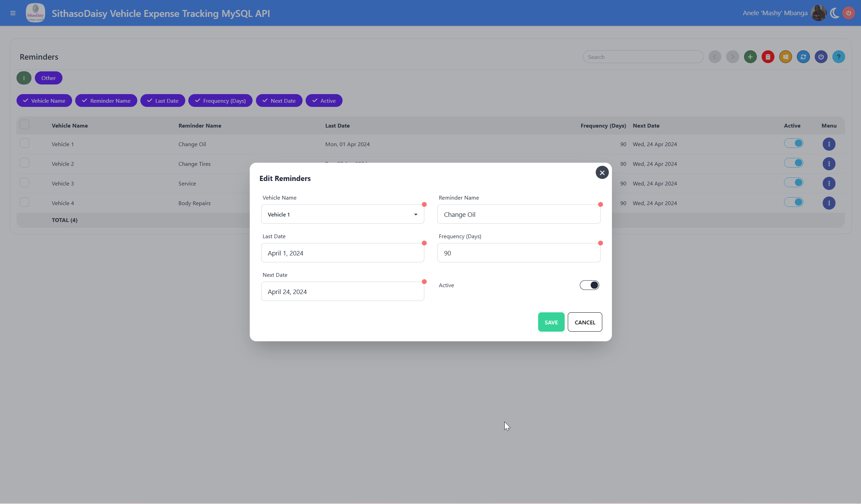Click the red logout power icon
This screenshot has height=504, width=861.
(x=849, y=13)
